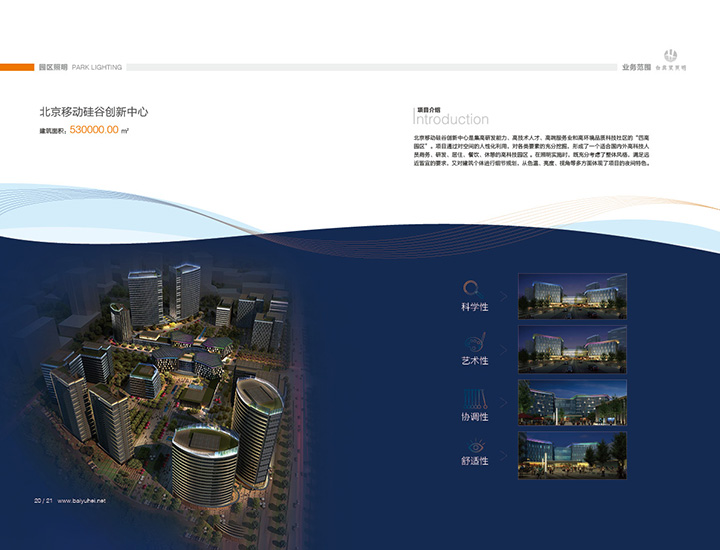
Task: Click the 艺术性 label
Action: [x=474, y=361]
